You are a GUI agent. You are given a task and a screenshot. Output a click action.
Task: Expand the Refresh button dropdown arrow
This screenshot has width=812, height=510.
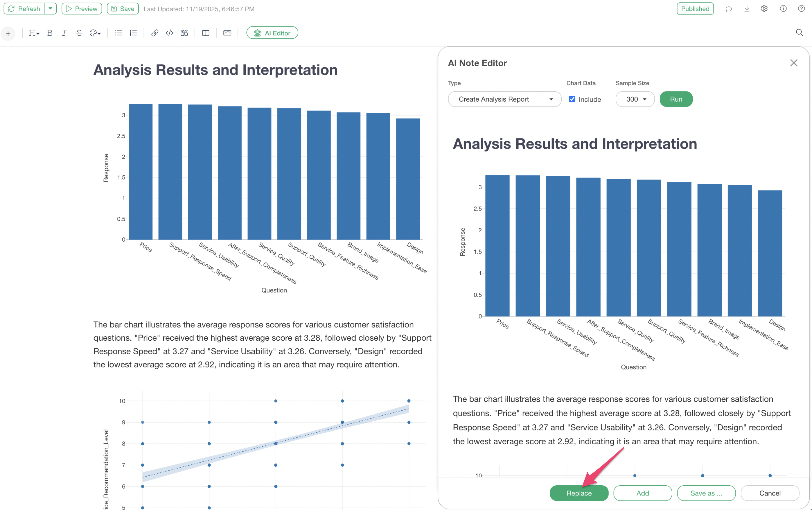(x=50, y=9)
